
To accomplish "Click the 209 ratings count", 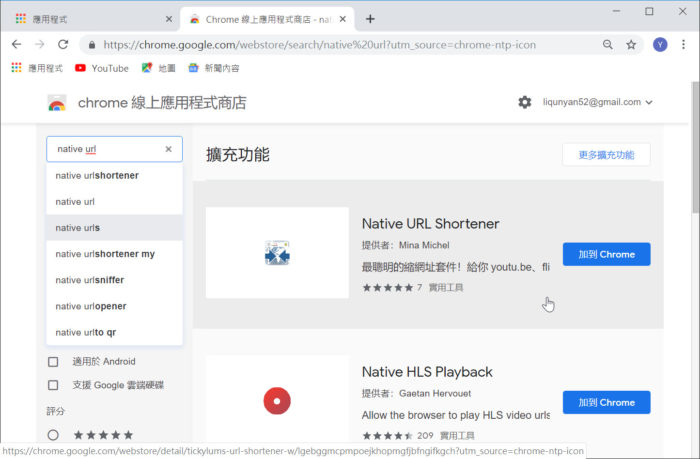I will pyautogui.click(x=425, y=435).
